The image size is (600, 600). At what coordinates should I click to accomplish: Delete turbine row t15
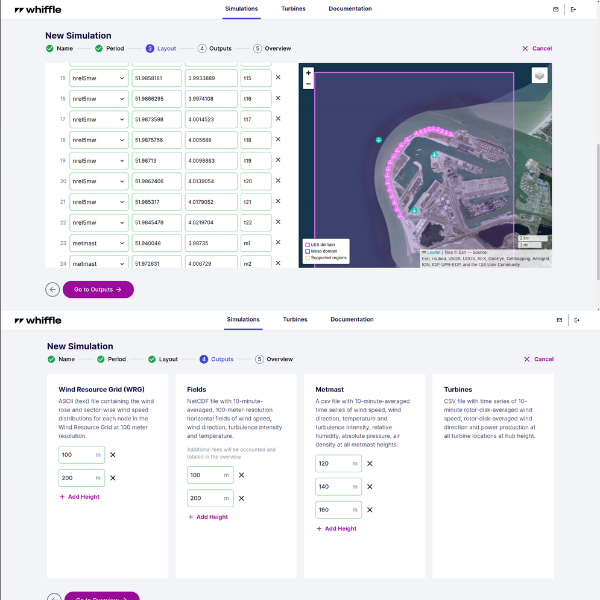[278, 77]
